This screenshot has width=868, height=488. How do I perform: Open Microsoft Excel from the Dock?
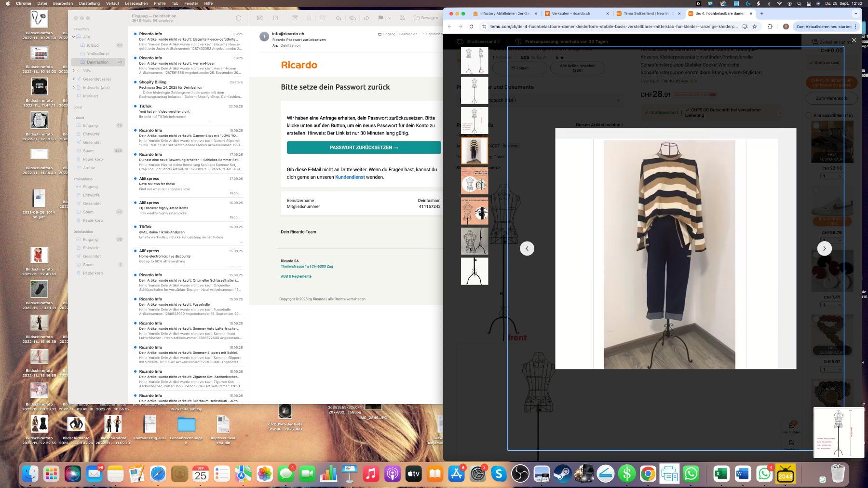click(721, 474)
